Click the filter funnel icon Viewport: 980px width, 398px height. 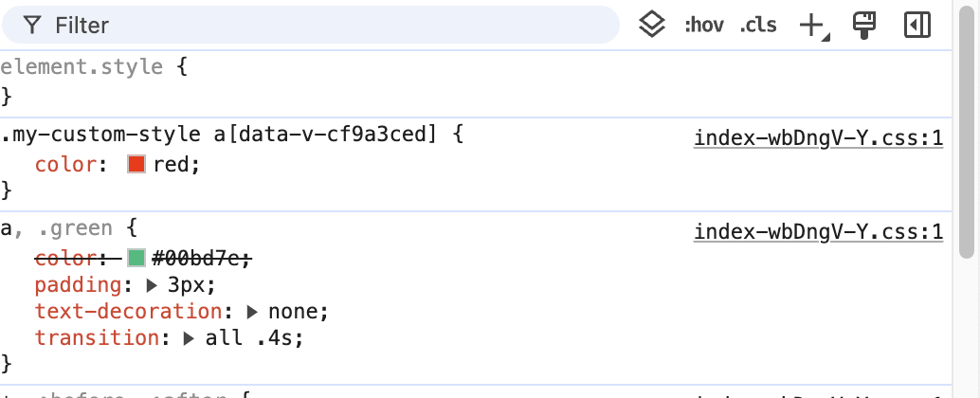tap(31, 26)
